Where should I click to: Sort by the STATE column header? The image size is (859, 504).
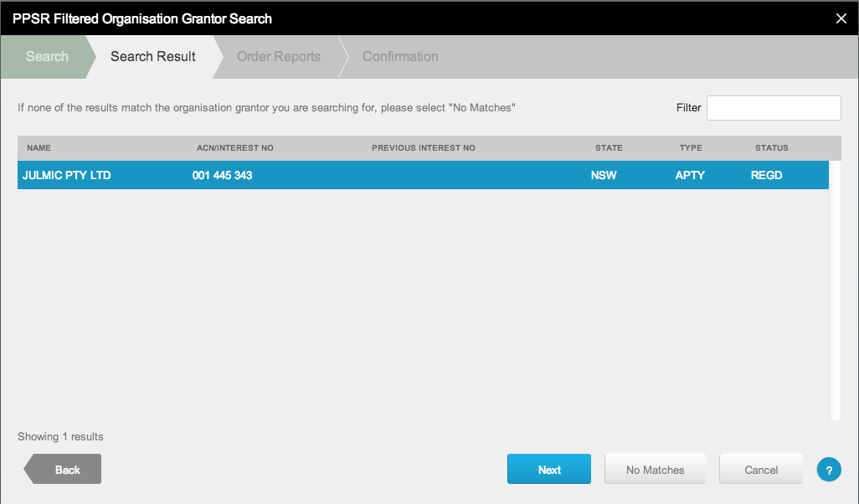[x=609, y=148]
